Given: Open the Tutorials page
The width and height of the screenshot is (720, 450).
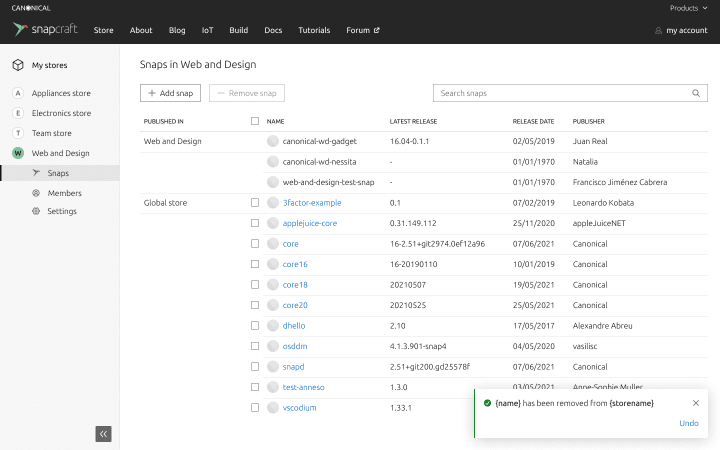Looking at the screenshot, I should pos(314,30).
